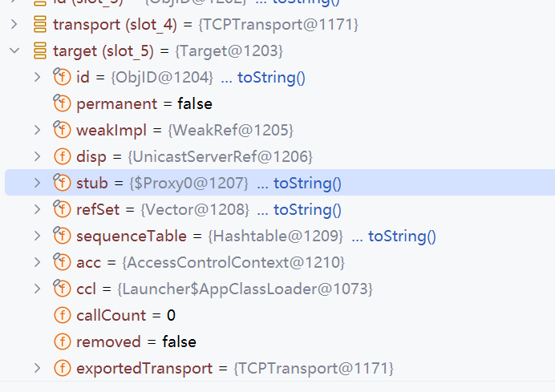Click the field icon beside ccl
This screenshot has height=392, width=555.
click(x=62, y=289)
